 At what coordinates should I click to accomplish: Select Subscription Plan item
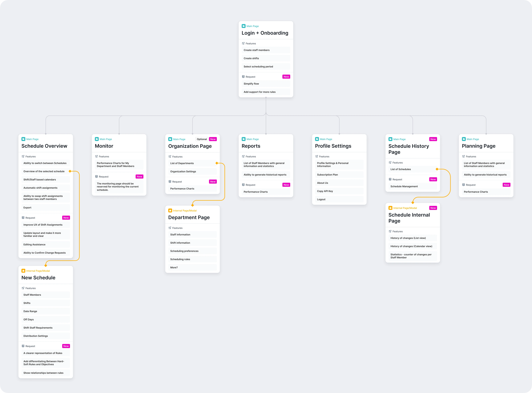tap(327, 175)
